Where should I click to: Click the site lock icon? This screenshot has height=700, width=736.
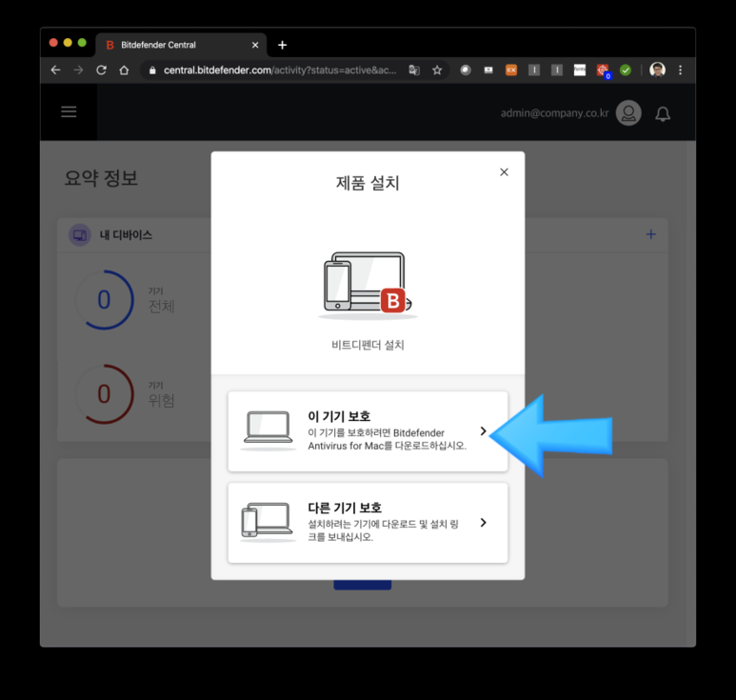152,70
